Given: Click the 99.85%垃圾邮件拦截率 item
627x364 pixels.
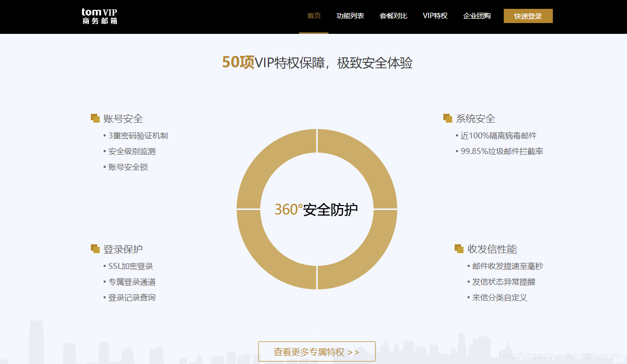Looking at the screenshot, I should point(502,152).
